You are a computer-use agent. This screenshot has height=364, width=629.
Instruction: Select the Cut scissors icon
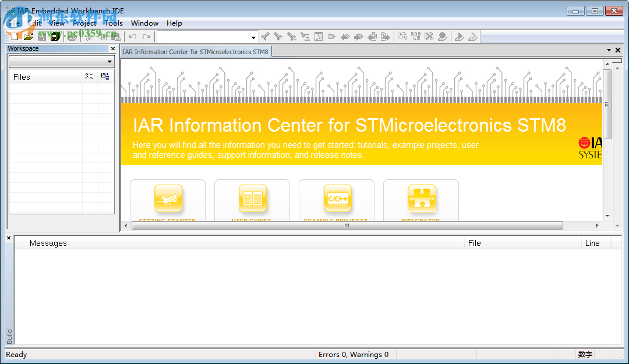[x=89, y=36]
